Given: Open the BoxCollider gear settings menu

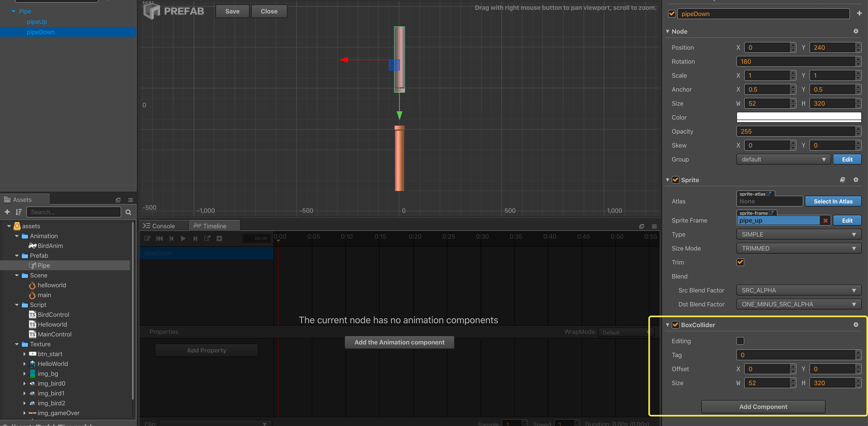Looking at the screenshot, I should 856,325.
